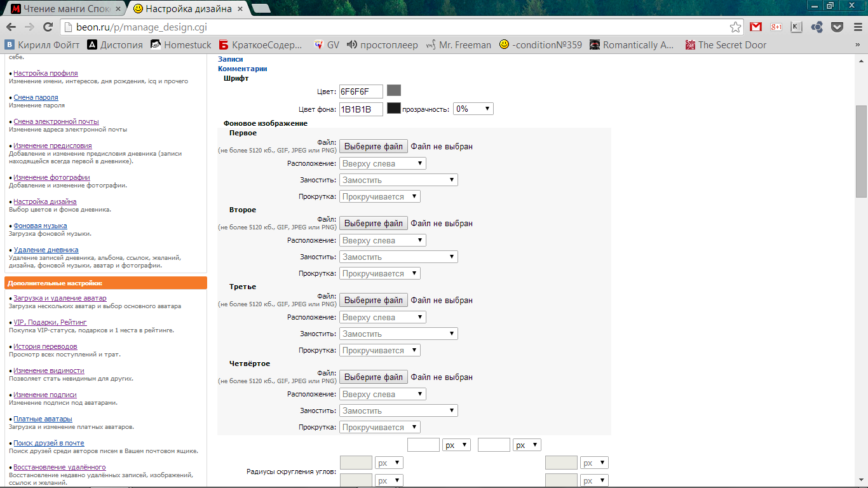The image size is (868, 488).
Task: Open The Secret Door bookmark
Action: point(726,44)
